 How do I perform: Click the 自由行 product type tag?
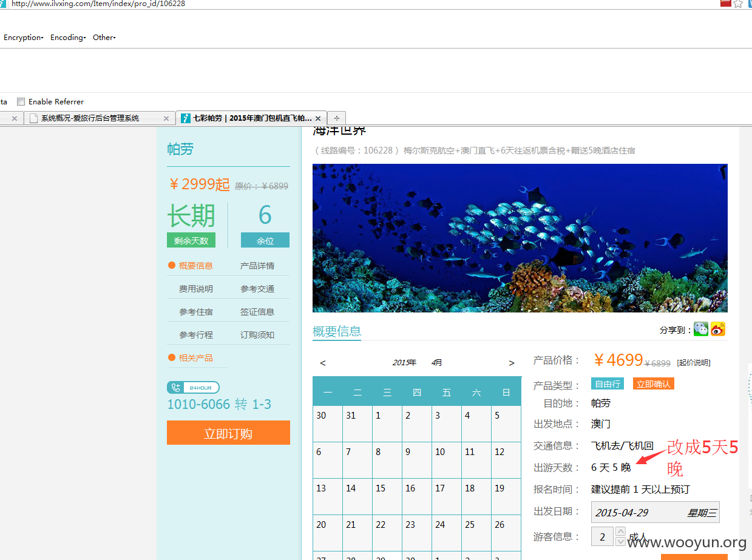[608, 384]
